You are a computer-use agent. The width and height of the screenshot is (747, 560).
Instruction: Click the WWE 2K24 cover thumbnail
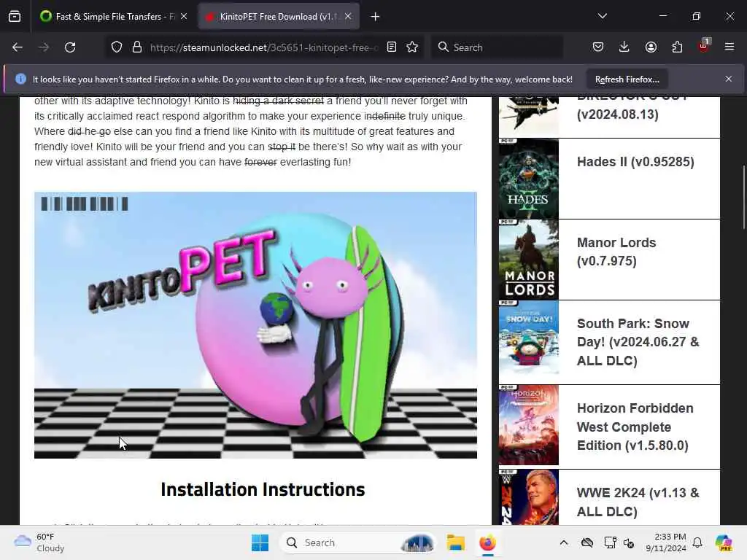tap(528, 497)
